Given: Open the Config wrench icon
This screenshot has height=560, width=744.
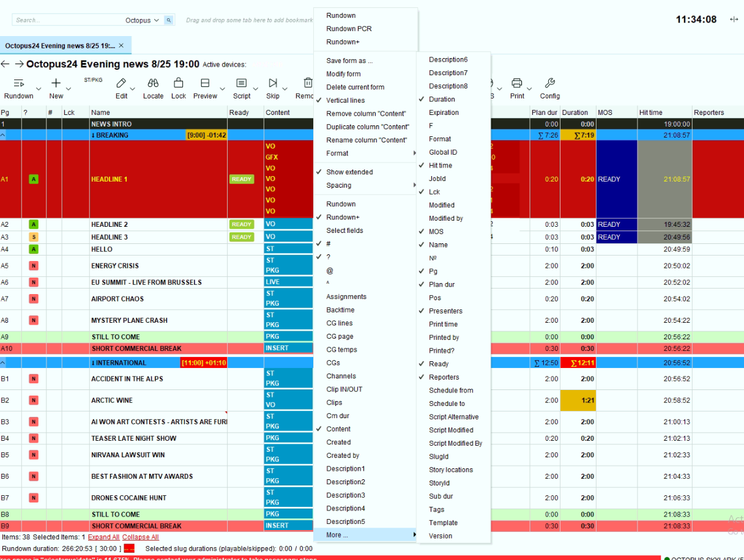Looking at the screenshot, I should point(549,83).
